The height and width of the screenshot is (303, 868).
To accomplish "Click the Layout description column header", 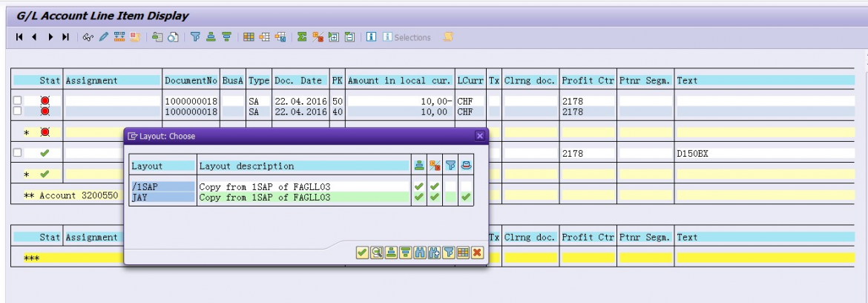I will pyautogui.click(x=303, y=166).
